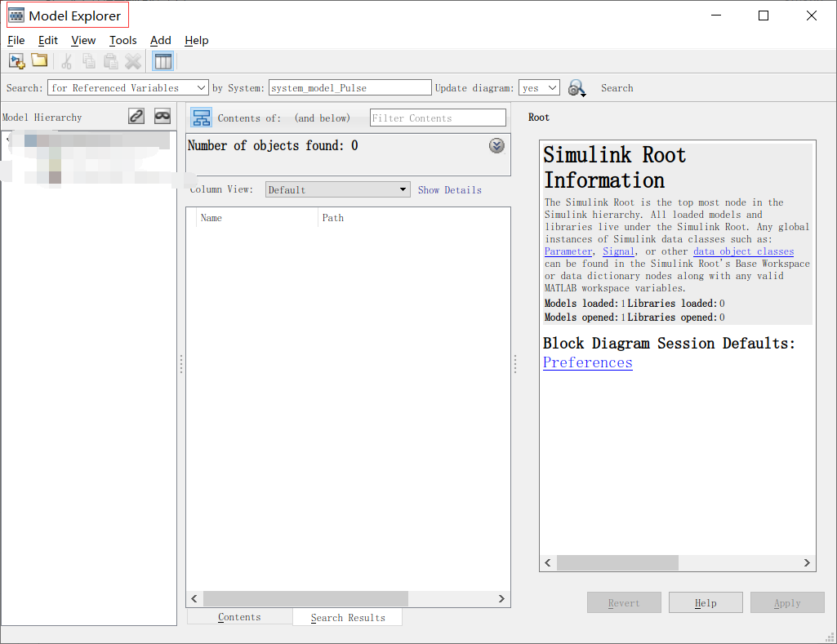Open the search type 'for Referenced Variables' dropdown
The height and width of the screenshot is (644, 837).
pyautogui.click(x=128, y=87)
